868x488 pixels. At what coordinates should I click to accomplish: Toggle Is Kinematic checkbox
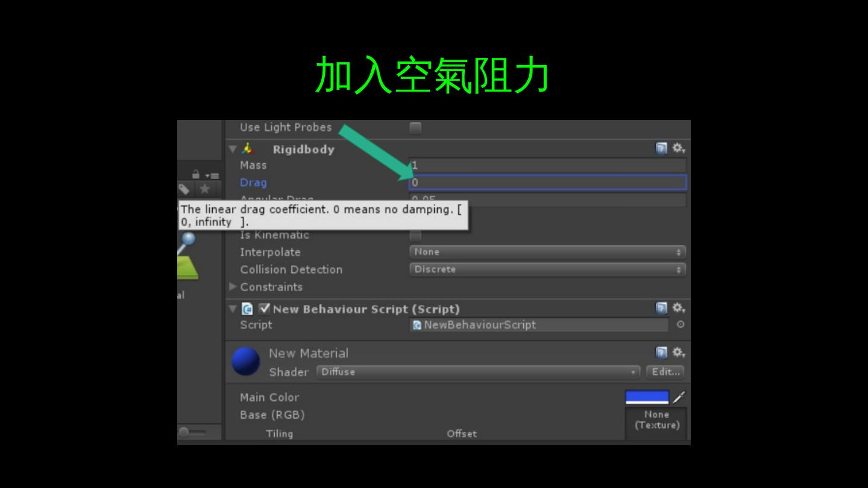[415, 235]
